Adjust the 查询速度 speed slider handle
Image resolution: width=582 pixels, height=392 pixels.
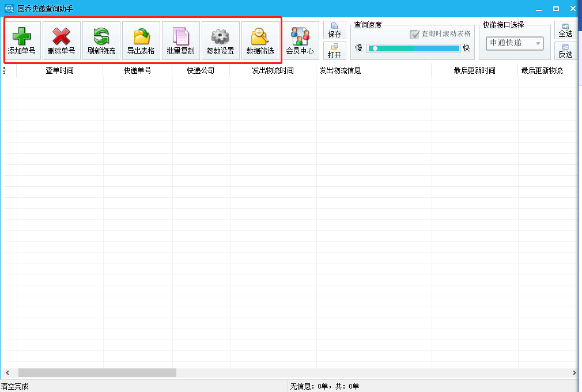(375, 48)
